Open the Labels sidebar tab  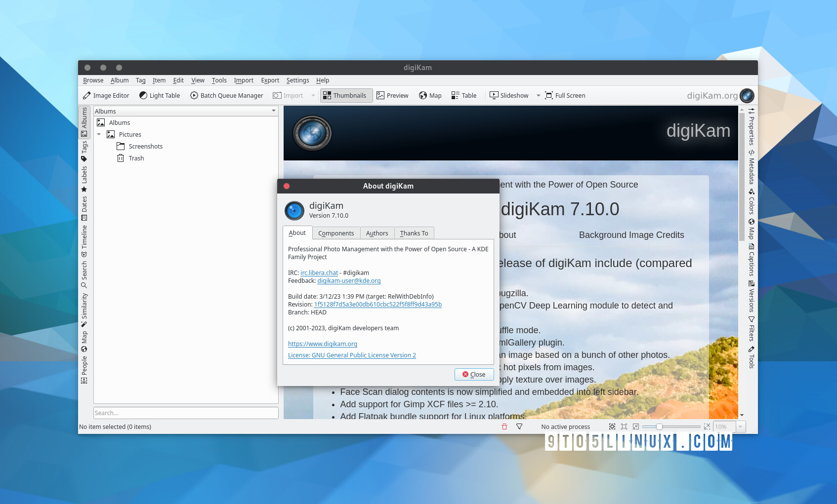coord(84,179)
